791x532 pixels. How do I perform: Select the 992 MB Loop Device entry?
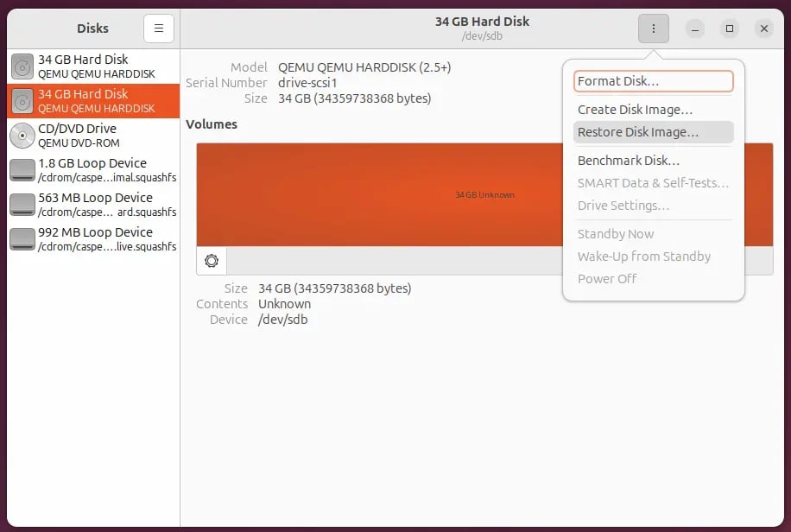(95, 239)
